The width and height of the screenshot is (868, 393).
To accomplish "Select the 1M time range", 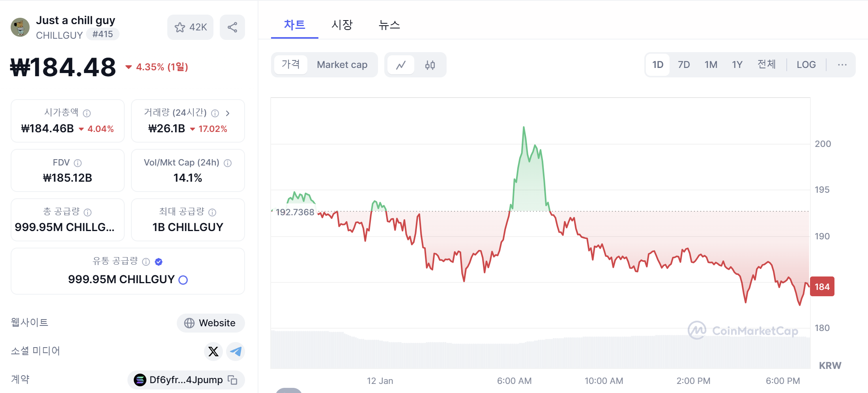I will tap(711, 65).
